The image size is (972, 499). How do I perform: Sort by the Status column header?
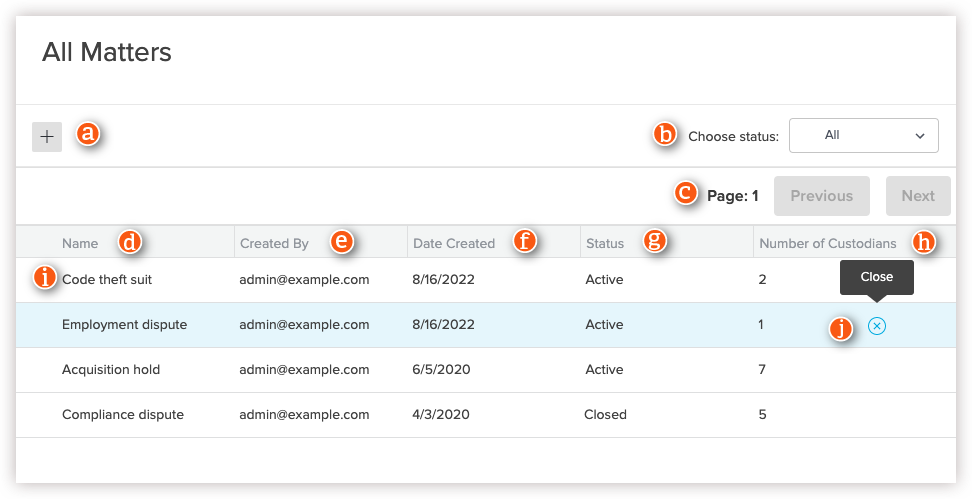click(x=604, y=243)
